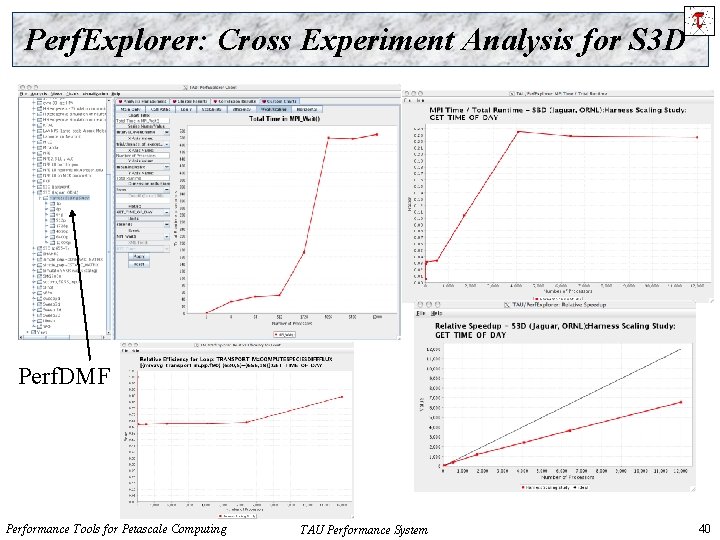The width and height of the screenshot is (720, 540).
Task: Open the Metric dropdown showing GET_TIME_OF_DAY
Action: click(142, 212)
